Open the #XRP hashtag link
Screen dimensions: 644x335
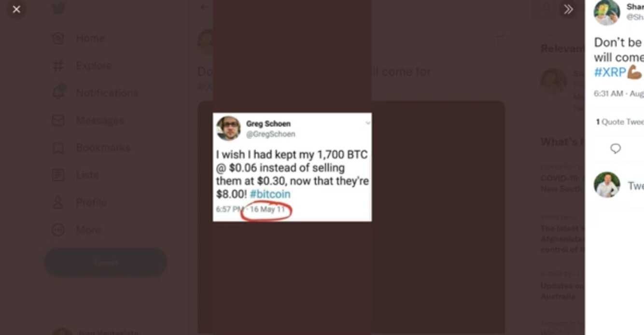coord(610,72)
